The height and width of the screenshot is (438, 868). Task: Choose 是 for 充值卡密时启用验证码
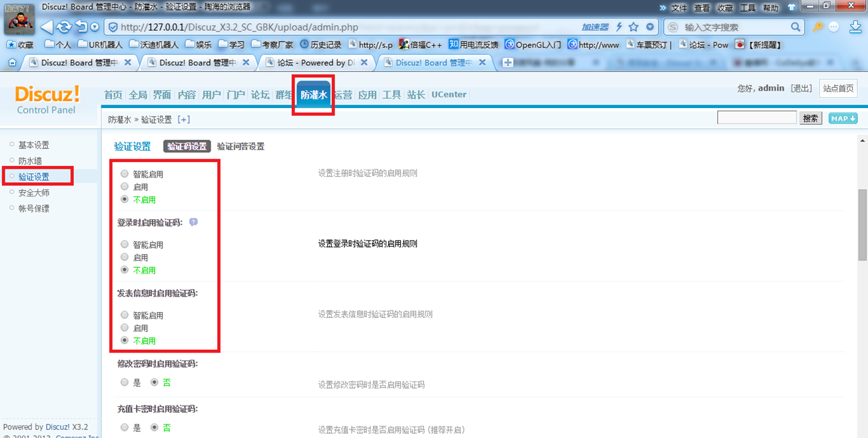[x=125, y=427]
